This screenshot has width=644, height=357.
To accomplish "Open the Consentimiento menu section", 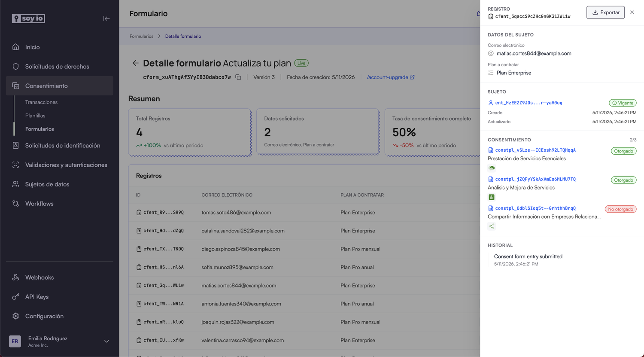I will [x=60, y=85].
